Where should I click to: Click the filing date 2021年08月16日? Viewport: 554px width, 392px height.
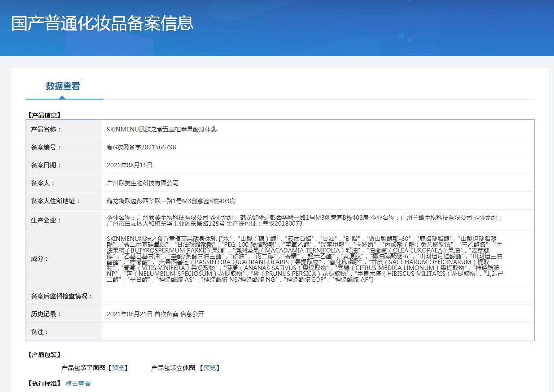(130, 165)
